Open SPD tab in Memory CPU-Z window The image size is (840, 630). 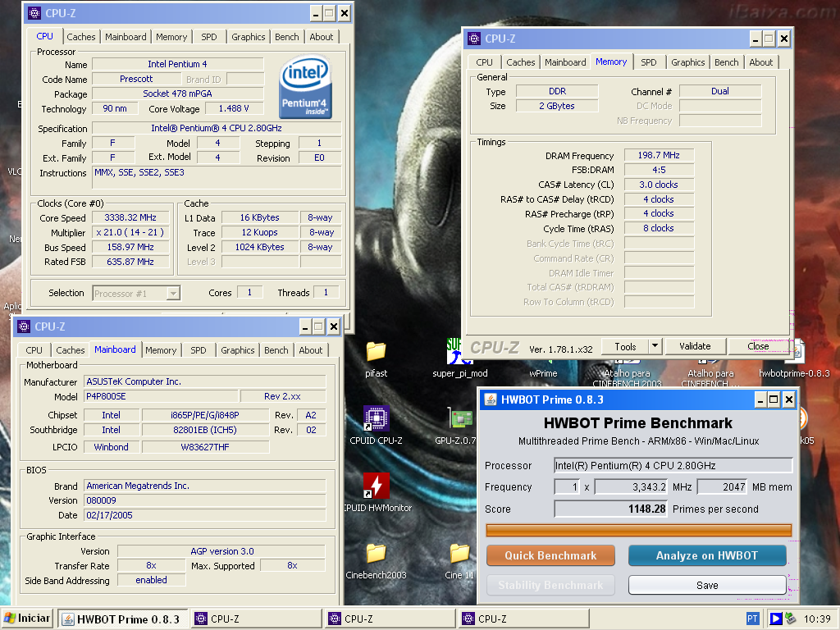649,62
